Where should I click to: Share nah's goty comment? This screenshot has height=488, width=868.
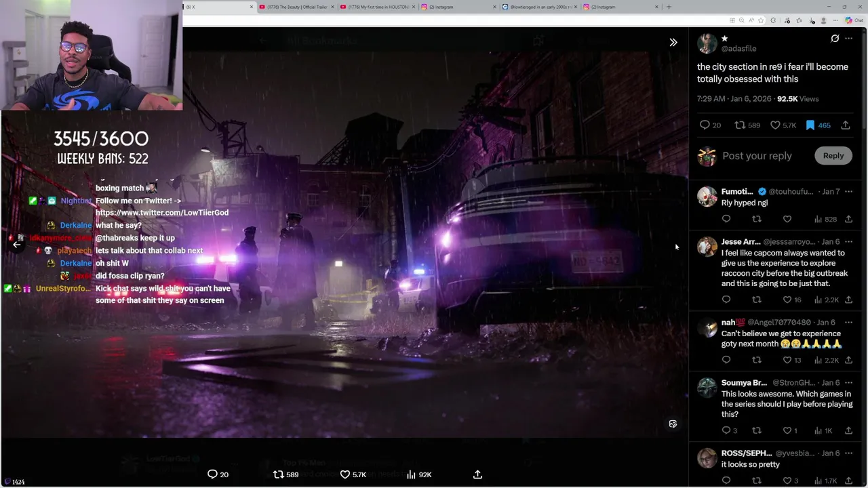848,360
